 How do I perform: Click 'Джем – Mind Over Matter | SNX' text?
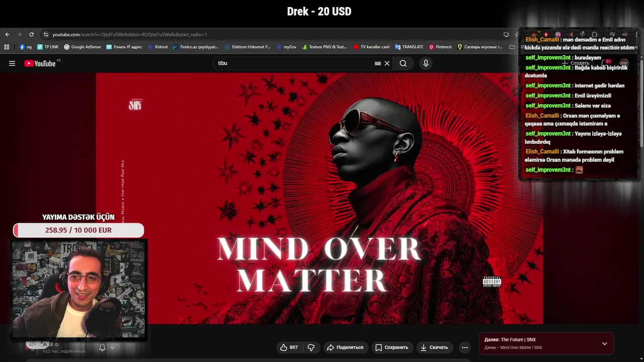tap(513, 348)
